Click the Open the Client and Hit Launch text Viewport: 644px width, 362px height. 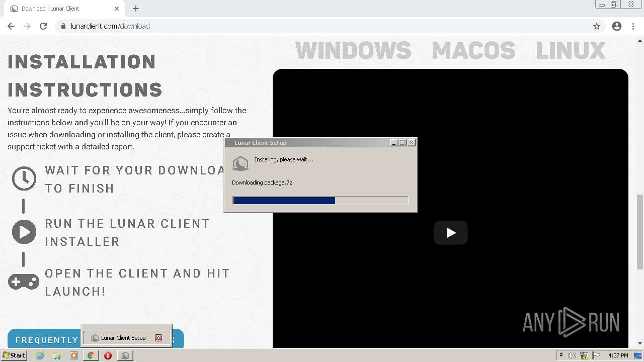point(137,283)
